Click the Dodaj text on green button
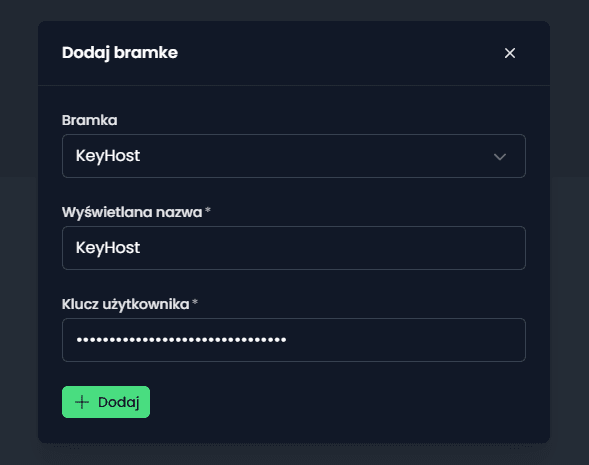Image resolution: width=589 pixels, height=465 pixels. 119,402
